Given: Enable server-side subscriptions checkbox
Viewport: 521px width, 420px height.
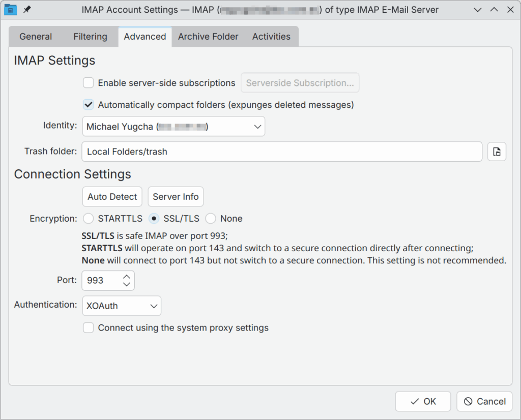Looking at the screenshot, I should point(89,83).
